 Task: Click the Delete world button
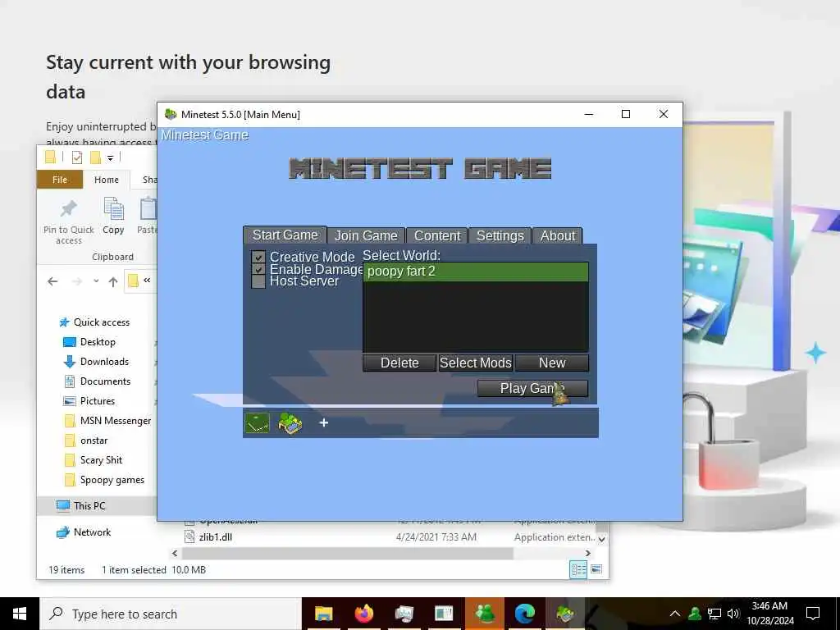(399, 363)
